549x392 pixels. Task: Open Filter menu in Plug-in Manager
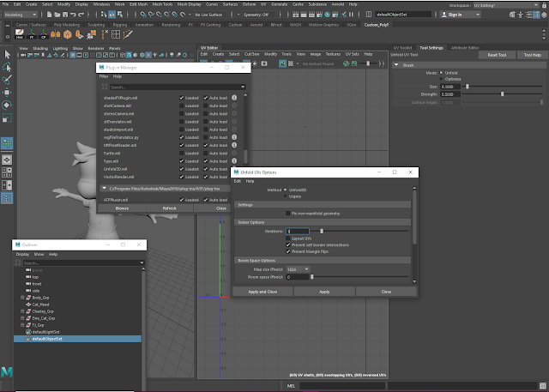coord(104,76)
